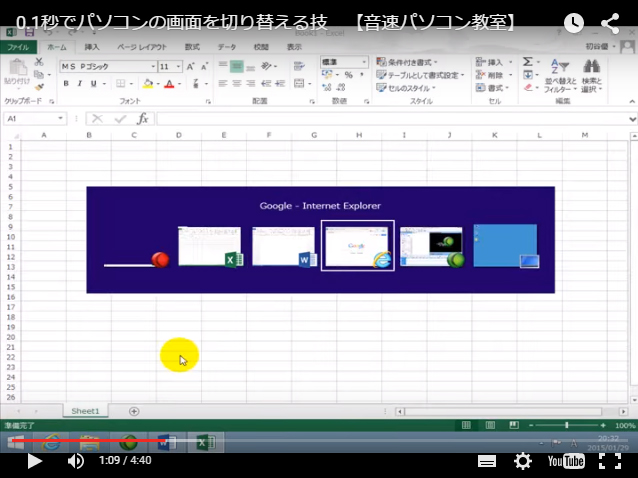This screenshot has height=478, width=638.
Task: Toggle wrap text icon
Action: coord(299,66)
